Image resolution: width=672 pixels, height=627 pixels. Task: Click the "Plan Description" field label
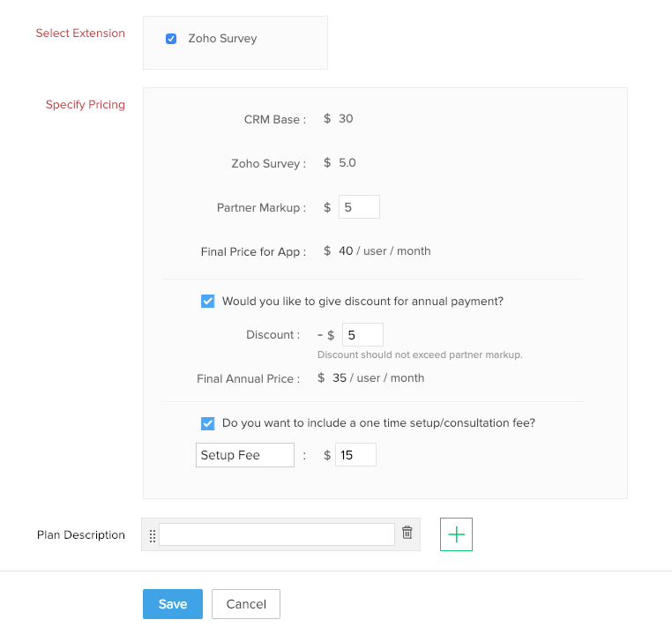[81, 535]
